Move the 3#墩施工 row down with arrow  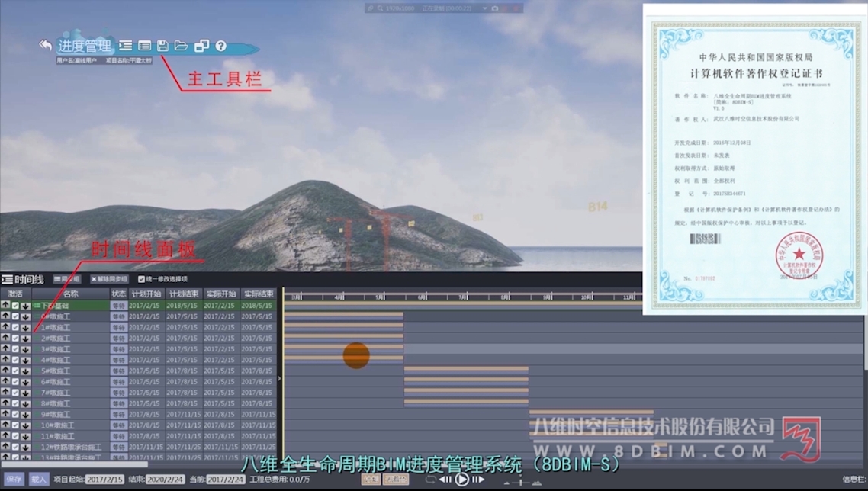point(25,349)
